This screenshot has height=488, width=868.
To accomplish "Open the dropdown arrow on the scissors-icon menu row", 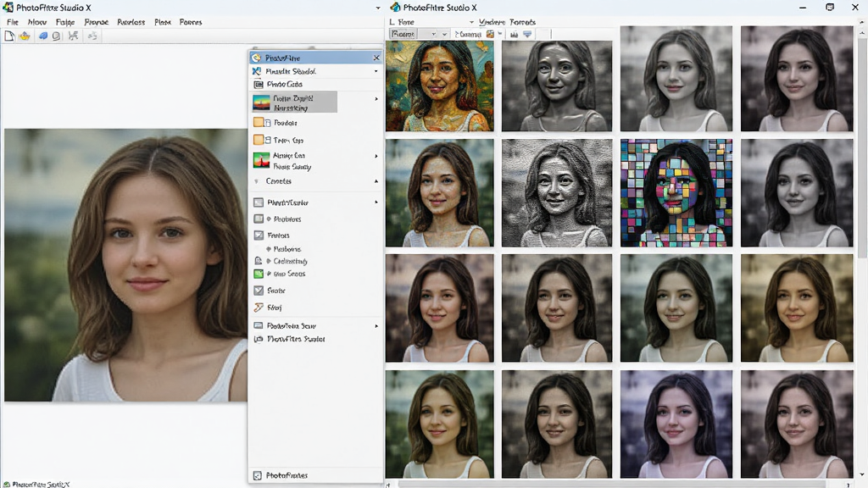I will coord(376,71).
